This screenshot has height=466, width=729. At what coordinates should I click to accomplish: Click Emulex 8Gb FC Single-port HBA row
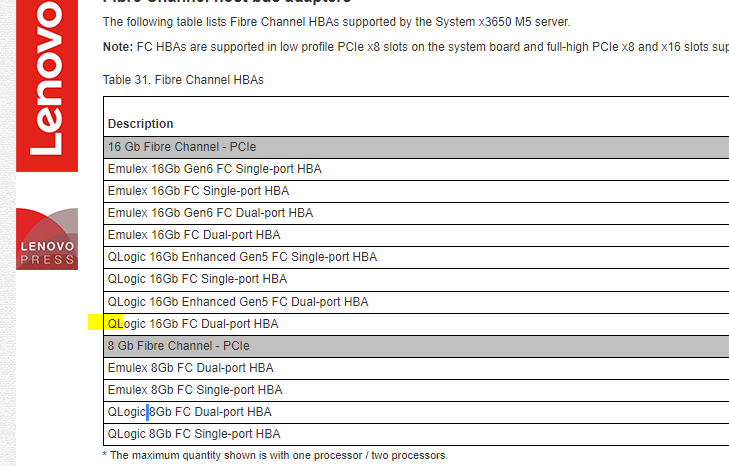194,390
